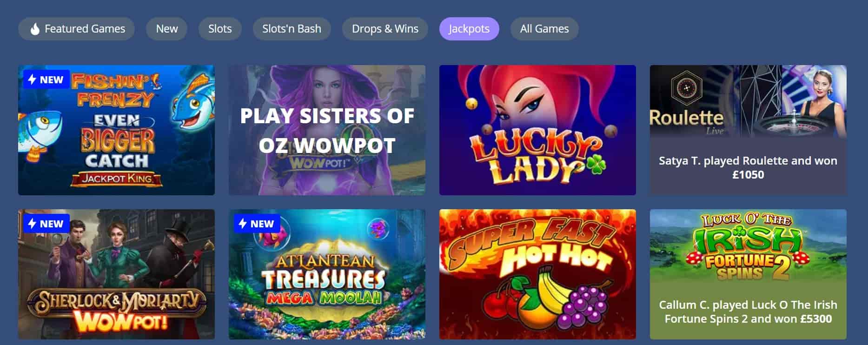
Task: Play Super Fast Hot Hot
Action: [537, 274]
